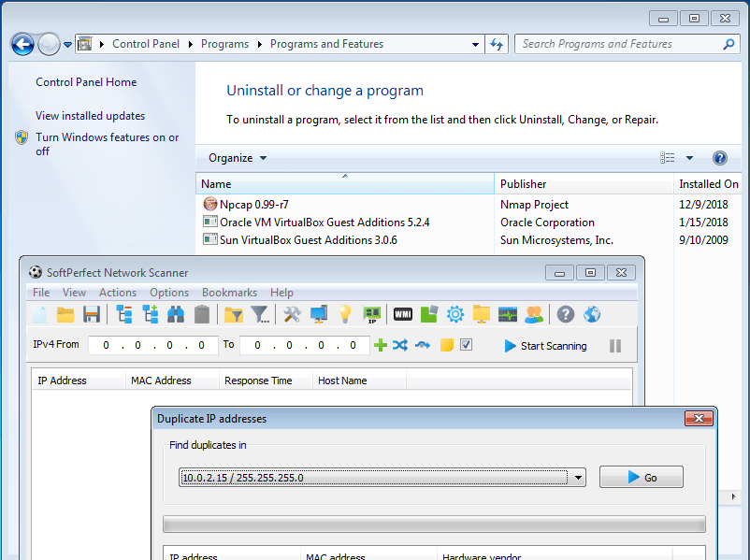Image resolution: width=750 pixels, height=560 pixels.
Task: Click the clipboard paste toolbar icon
Action: coord(202,315)
